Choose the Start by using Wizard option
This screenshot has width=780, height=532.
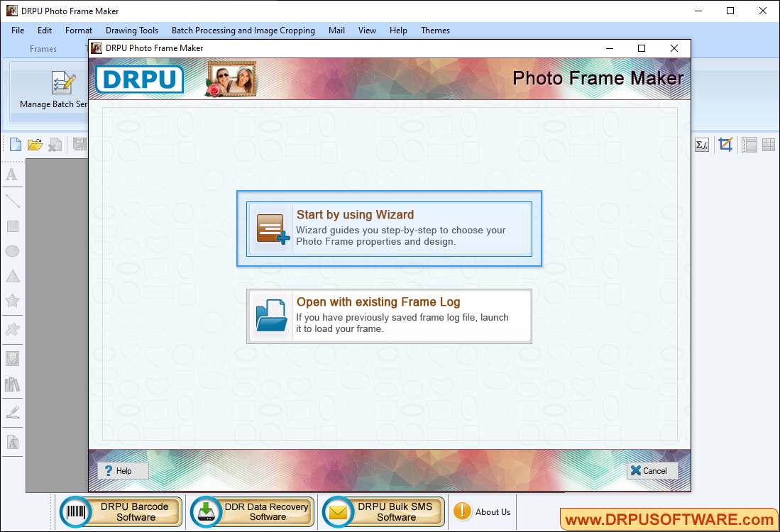point(389,228)
